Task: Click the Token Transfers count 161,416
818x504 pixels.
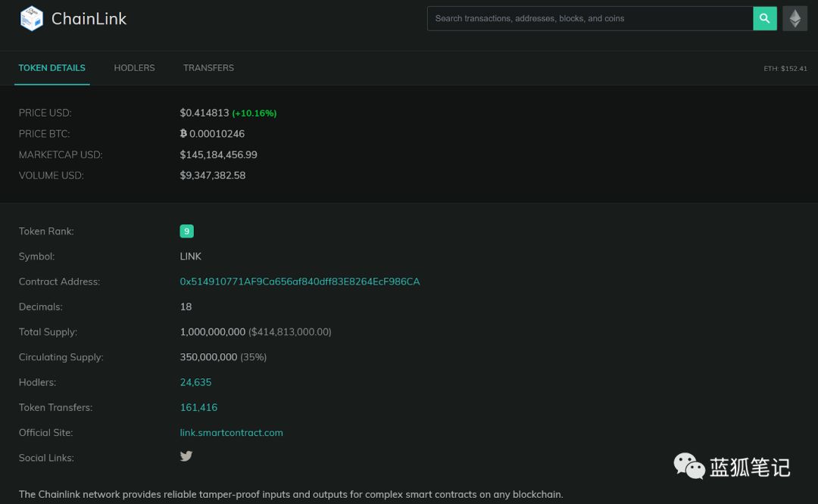Action: [x=198, y=407]
